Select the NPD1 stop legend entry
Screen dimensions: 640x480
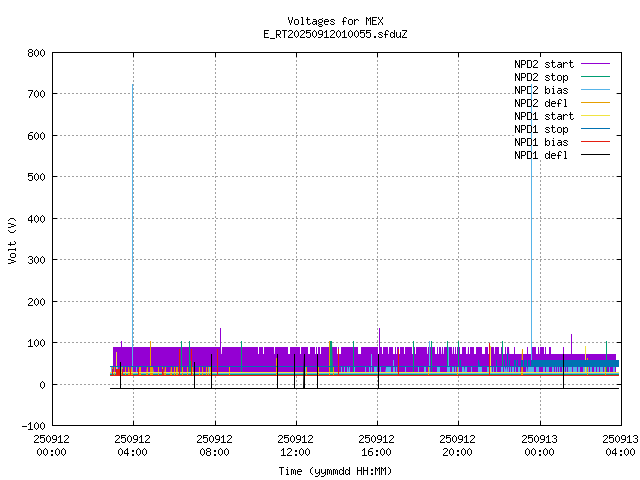pyautogui.click(x=541, y=129)
